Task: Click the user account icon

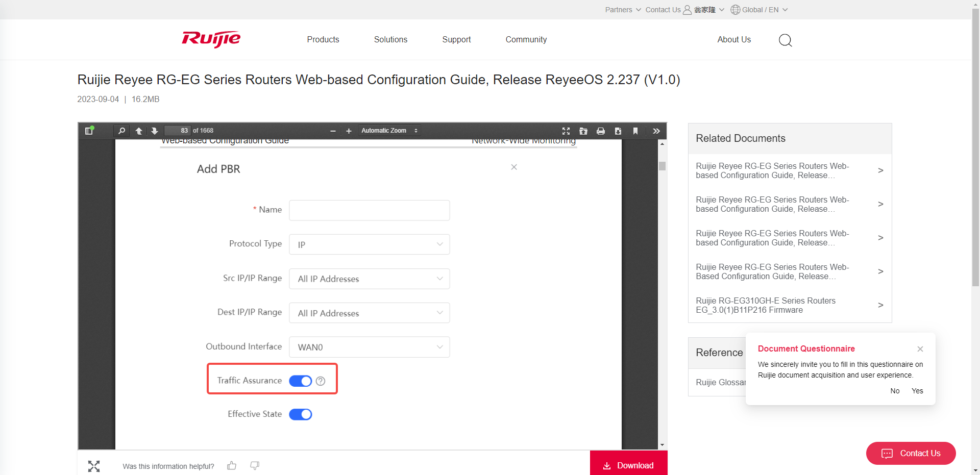Action: (x=688, y=10)
